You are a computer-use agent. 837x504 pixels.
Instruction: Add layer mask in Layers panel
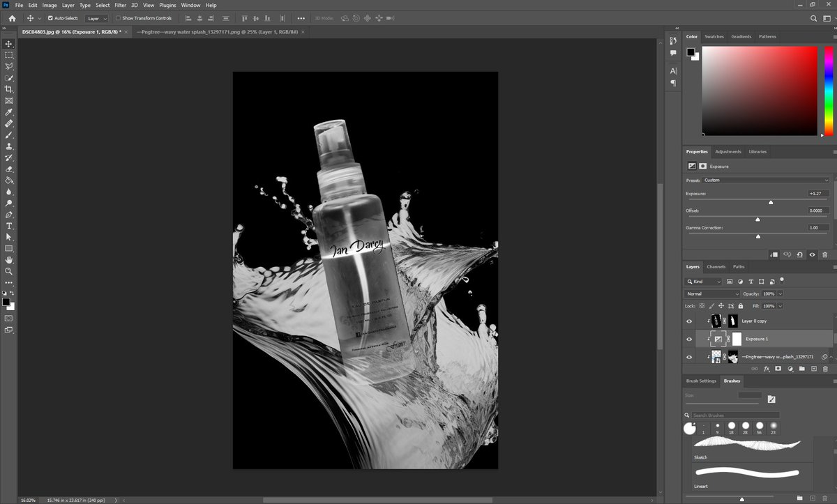point(778,368)
